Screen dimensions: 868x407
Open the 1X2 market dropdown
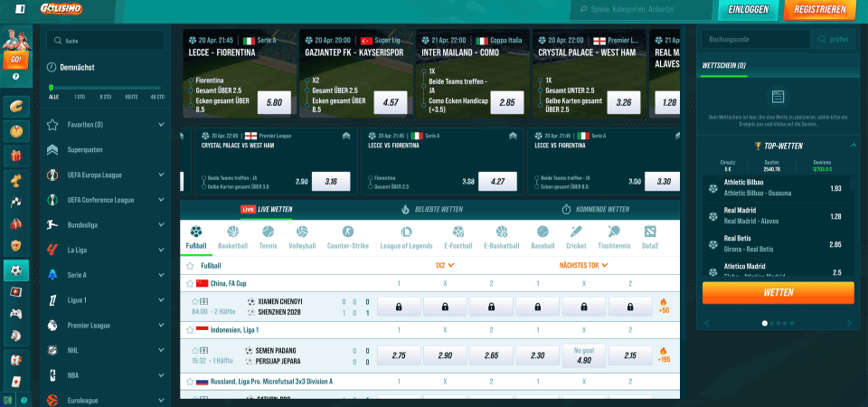coord(445,265)
